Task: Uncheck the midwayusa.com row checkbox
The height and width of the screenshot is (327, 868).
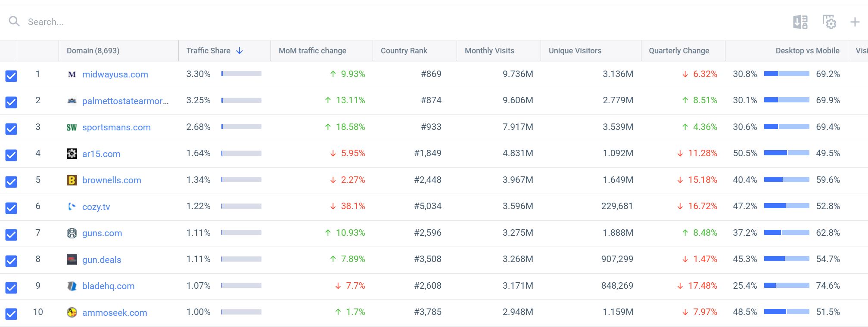Action: point(11,76)
